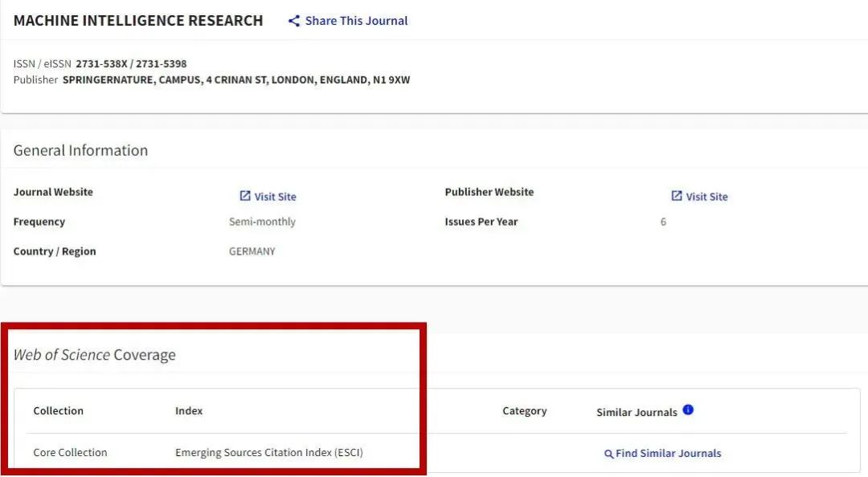
Task: Select the Emerging Sources Citation Index entry
Action: coord(268,453)
